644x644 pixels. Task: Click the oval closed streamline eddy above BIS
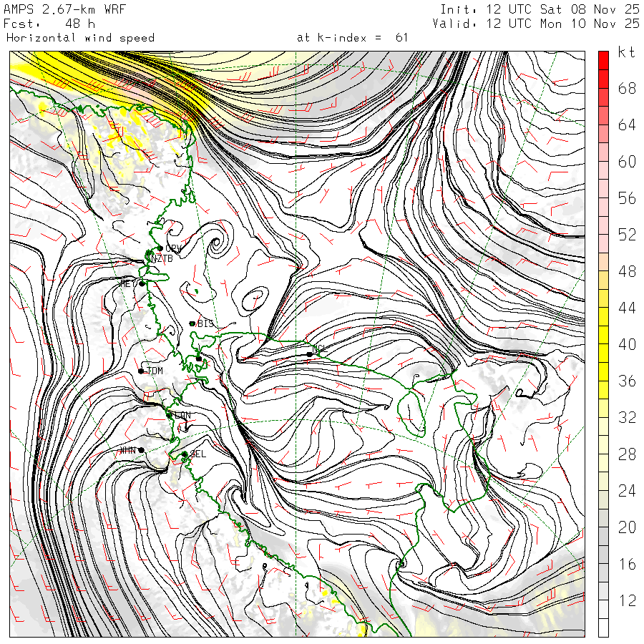[255, 298]
